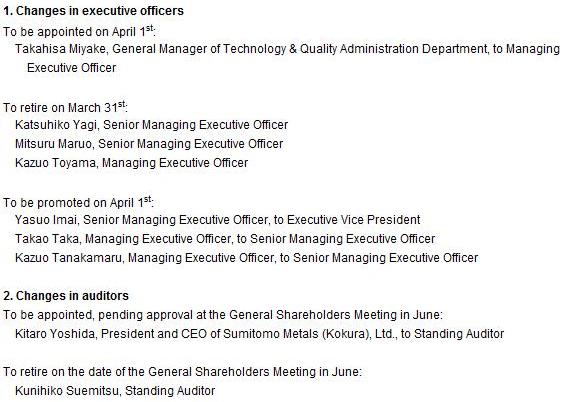Screen dimensions: 563x402
Task: Click the 'pending approval at the General Shareholders Meeting' line
Action: pos(223,315)
